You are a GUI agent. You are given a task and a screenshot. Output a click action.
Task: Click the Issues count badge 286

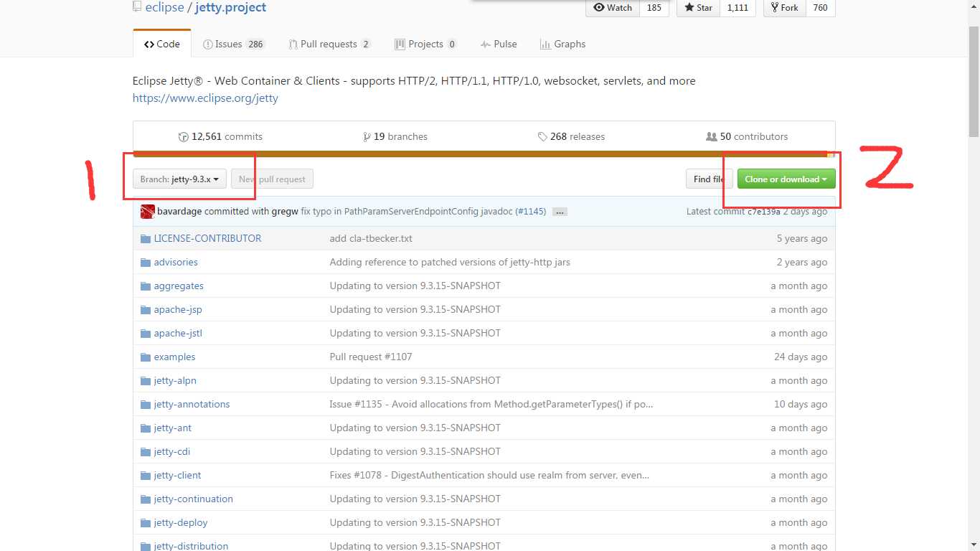pyautogui.click(x=255, y=44)
